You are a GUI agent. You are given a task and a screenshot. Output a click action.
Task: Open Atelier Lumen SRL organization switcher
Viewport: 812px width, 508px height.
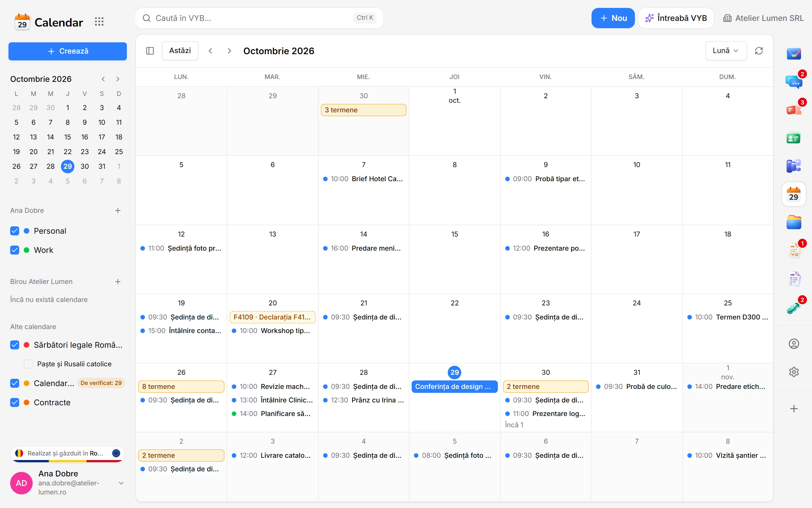(763, 18)
